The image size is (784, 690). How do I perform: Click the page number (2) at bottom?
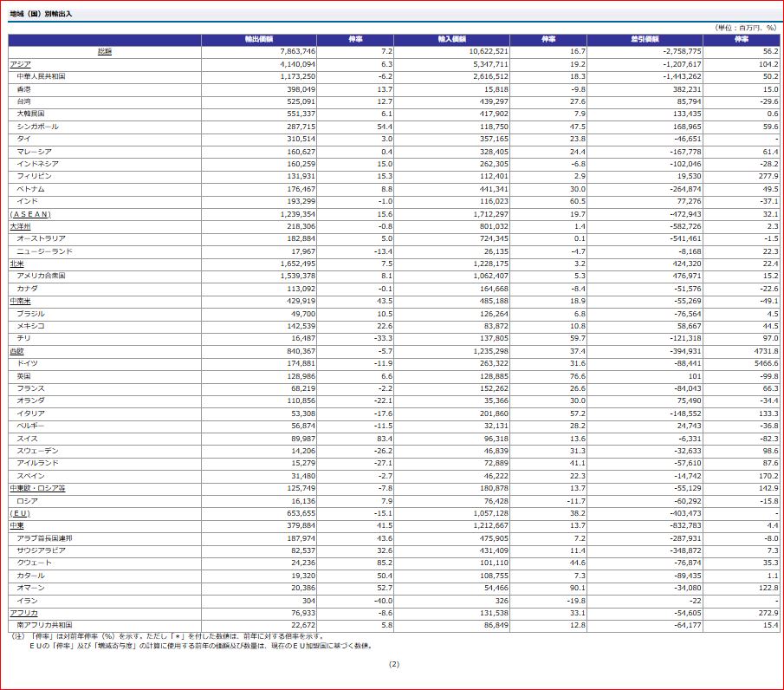click(393, 665)
